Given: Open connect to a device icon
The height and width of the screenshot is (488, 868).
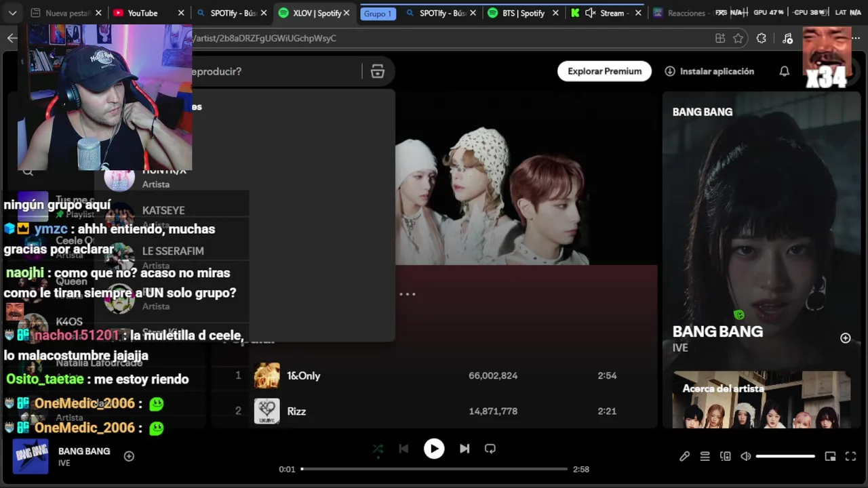Looking at the screenshot, I should point(726,456).
